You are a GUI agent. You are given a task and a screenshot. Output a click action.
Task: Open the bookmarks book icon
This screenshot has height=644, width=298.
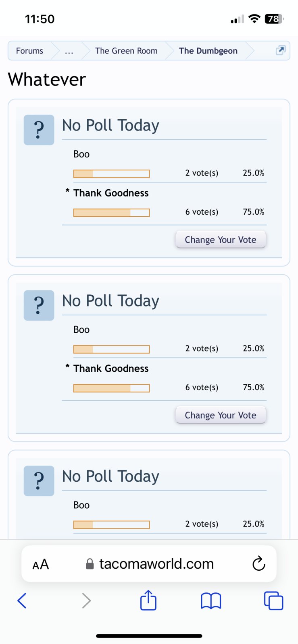211,601
